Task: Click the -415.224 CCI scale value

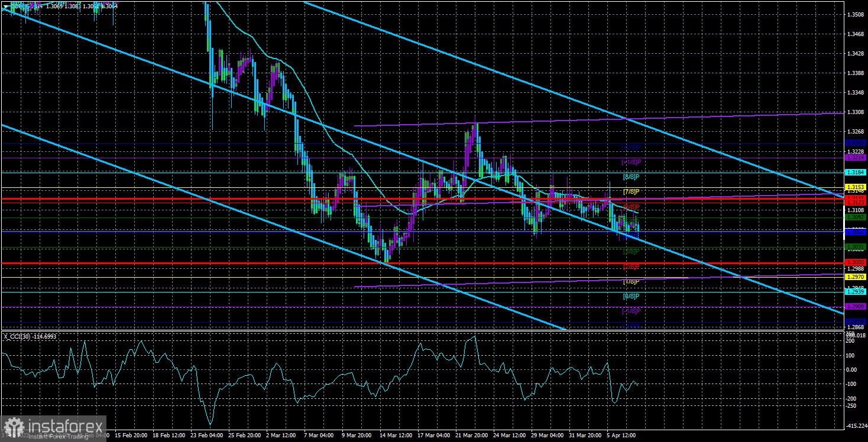Action: pos(856,426)
